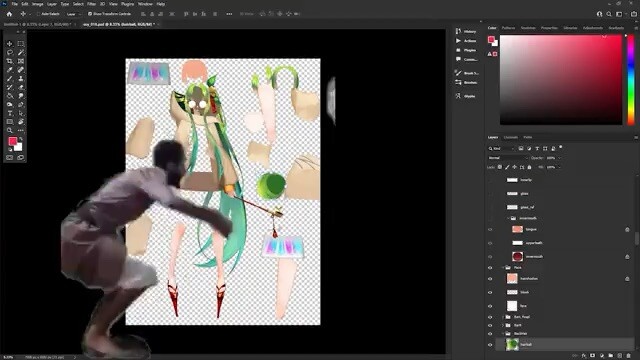Add layer style fx icon

coord(584,356)
